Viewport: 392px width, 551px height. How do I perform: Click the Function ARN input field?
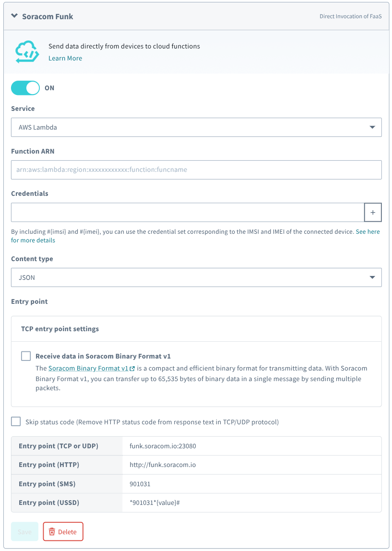196,170
